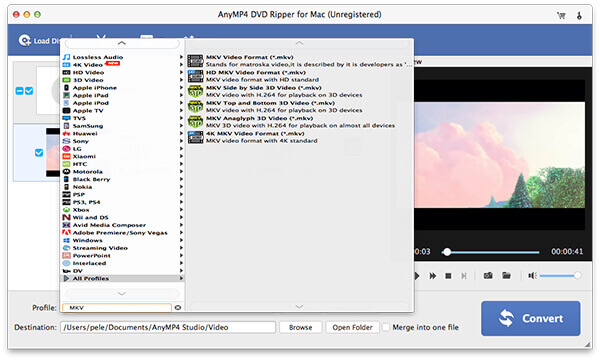Select MKV Video Format (*.mkv)
The width and height of the screenshot is (600, 360).
pos(300,61)
